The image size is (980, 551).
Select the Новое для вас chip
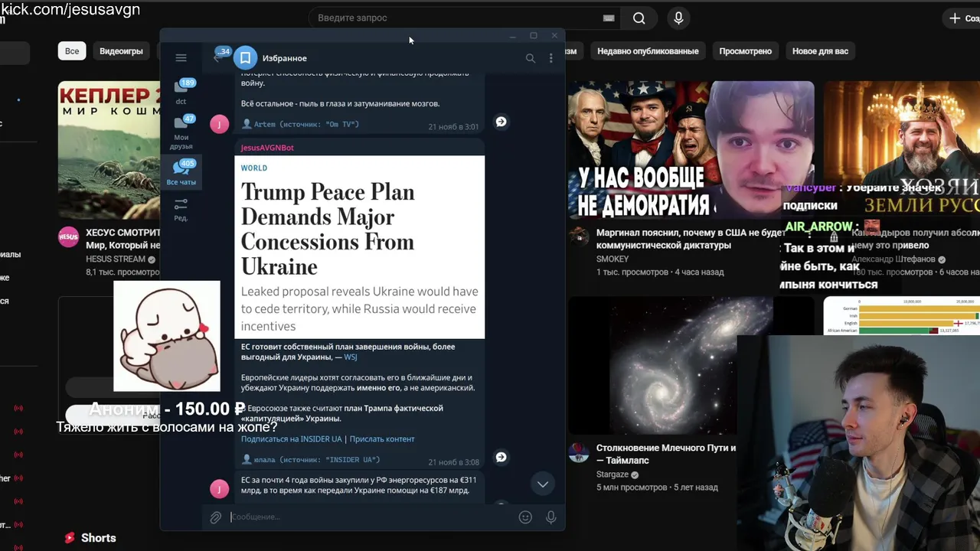point(820,51)
